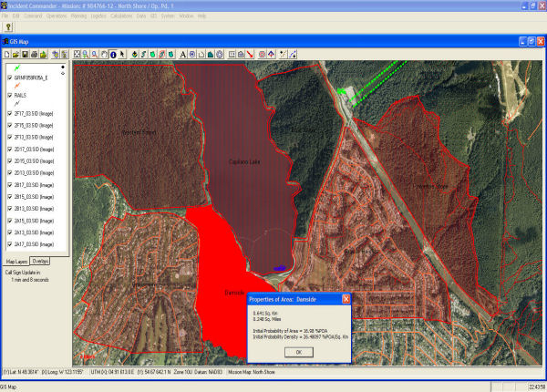Toggle the RAILS layer checkbox
The height and width of the screenshot is (392, 547).
(10, 95)
